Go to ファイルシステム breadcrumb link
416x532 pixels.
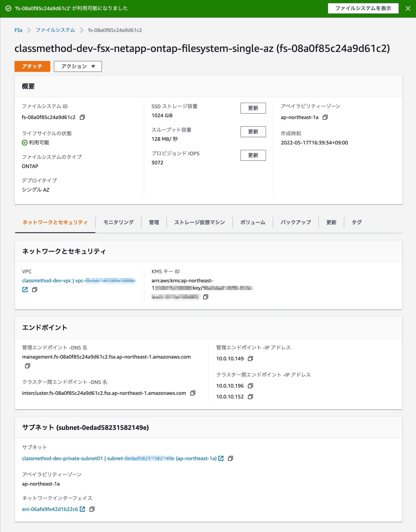[55, 30]
